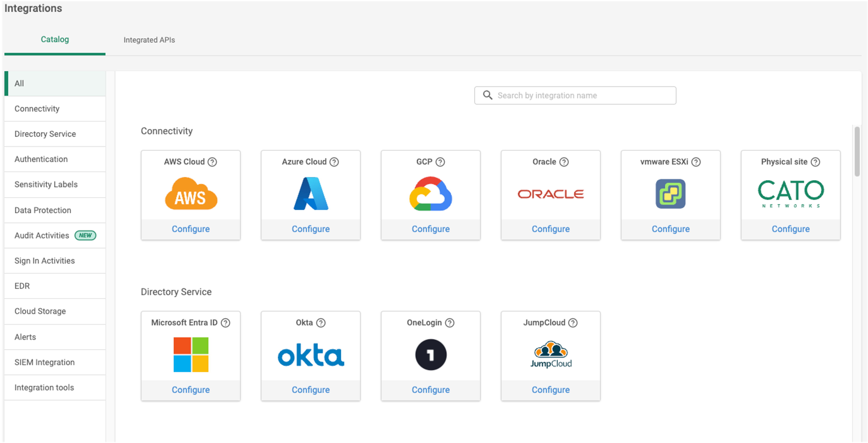This screenshot has height=443, width=868.
Task: Click the AWS Cloud help question icon
Action: 212,162
